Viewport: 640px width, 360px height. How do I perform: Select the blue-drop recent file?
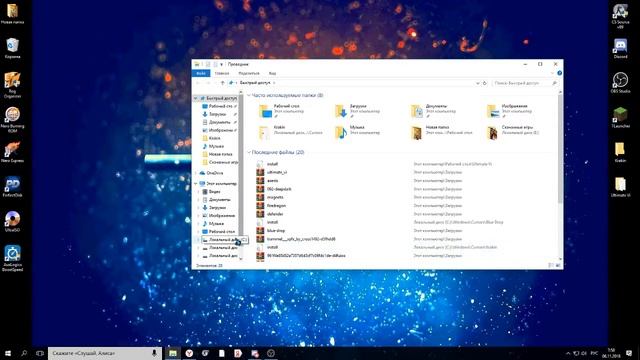[276, 231]
